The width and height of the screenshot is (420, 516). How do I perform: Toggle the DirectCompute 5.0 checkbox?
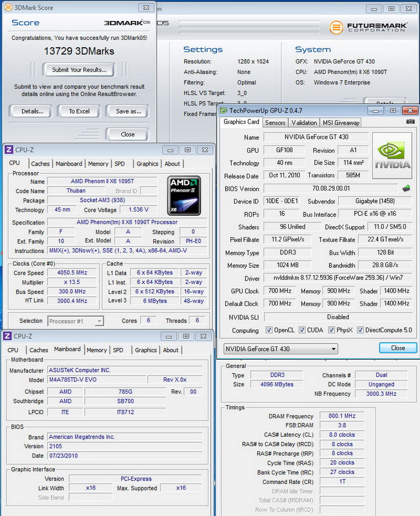[360, 330]
